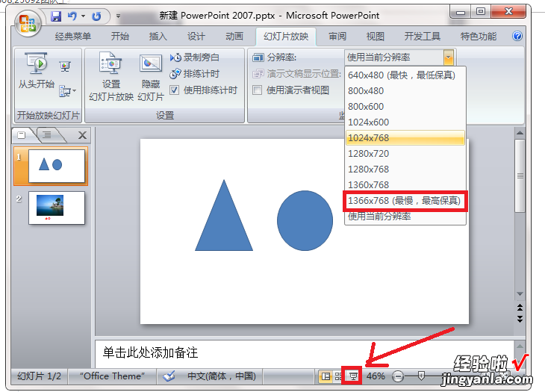Close the slides thumbnail pane
The width and height of the screenshot is (545, 392).
click(82, 135)
